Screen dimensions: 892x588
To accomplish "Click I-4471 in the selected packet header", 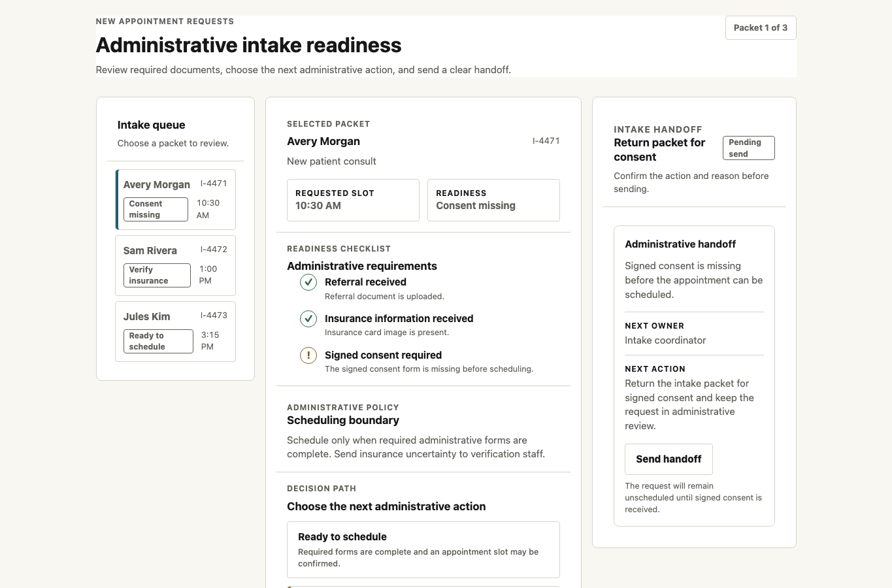I will point(546,140).
